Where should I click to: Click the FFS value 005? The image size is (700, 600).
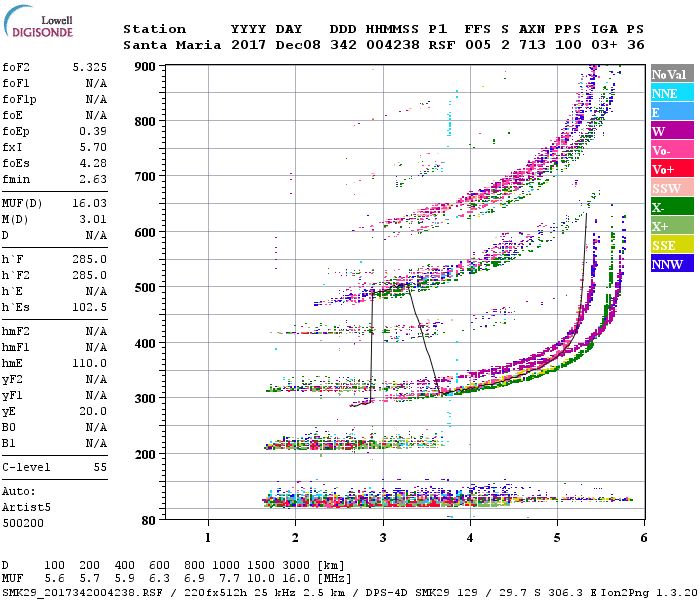pos(478,45)
